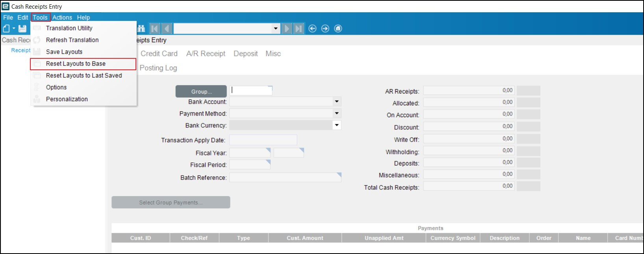Click the Total Cash Receipts amount field
This screenshot has width=644, height=254.
click(469, 186)
